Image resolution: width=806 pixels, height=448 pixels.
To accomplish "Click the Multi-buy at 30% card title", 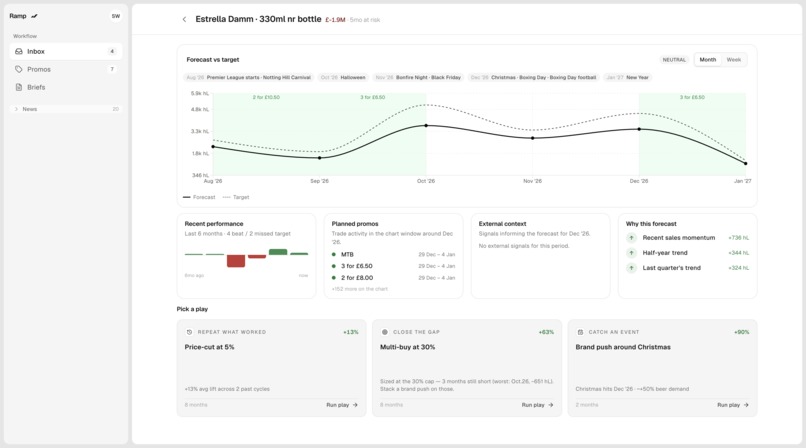I will click(x=408, y=347).
